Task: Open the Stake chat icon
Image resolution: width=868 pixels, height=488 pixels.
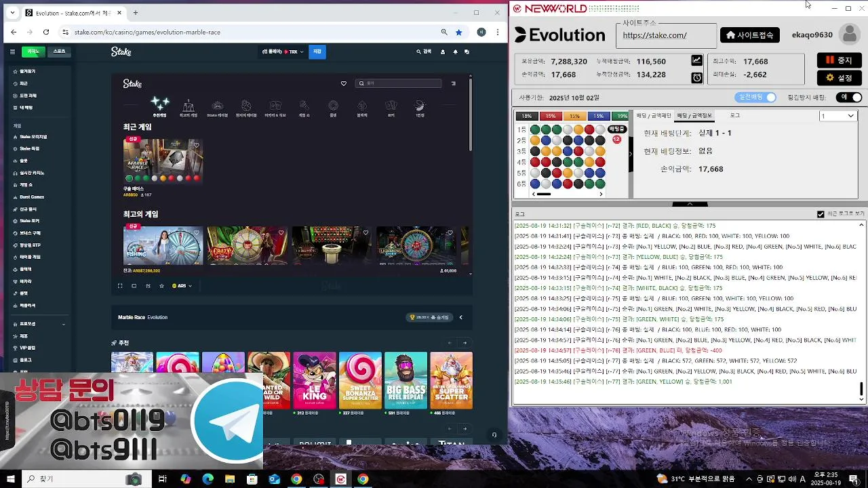Action: click(x=467, y=52)
